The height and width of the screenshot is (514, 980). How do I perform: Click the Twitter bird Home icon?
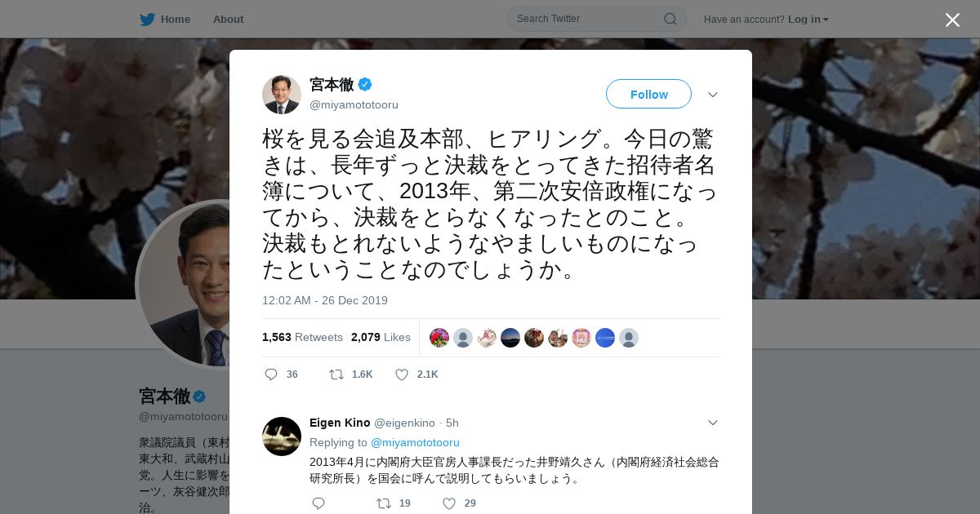coord(147,20)
